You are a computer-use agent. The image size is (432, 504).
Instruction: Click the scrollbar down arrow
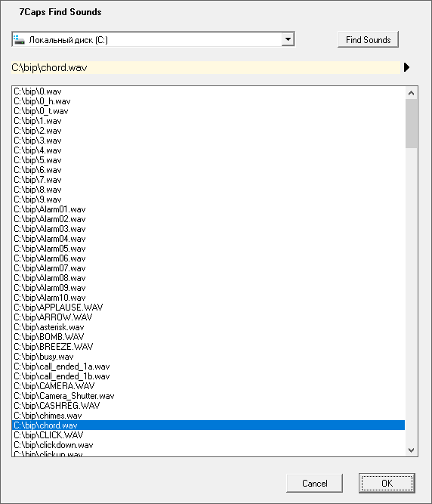(411, 450)
